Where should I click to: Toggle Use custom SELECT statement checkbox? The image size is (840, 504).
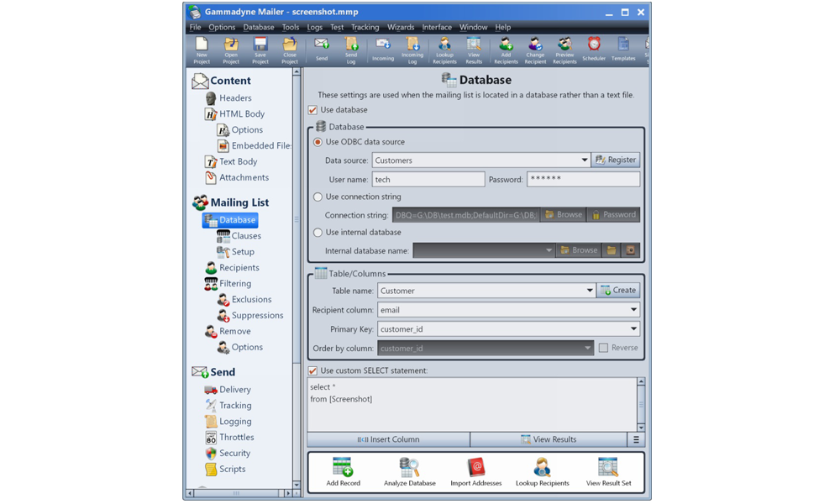click(x=313, y=370)
